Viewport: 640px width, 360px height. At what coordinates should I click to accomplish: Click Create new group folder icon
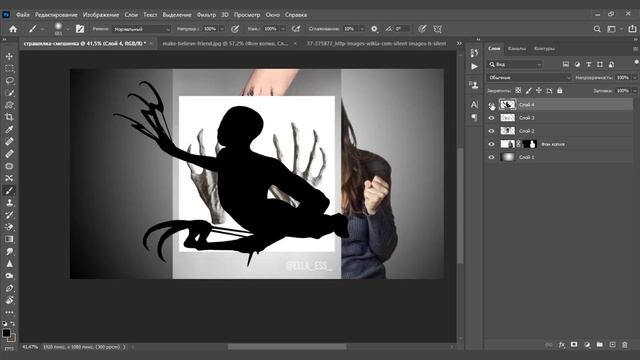tap(600, 345)
